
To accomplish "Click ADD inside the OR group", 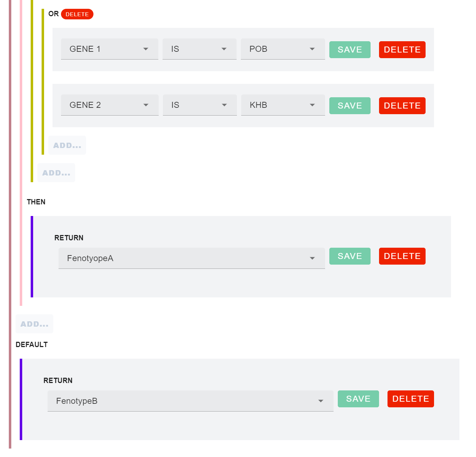I will point(67,145).
